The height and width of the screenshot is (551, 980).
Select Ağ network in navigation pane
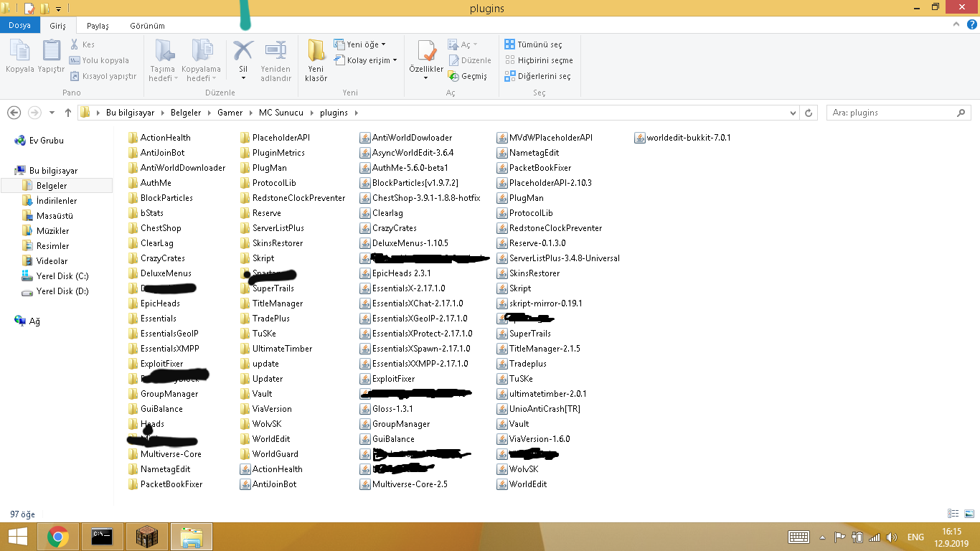click(x=34, y=321)
